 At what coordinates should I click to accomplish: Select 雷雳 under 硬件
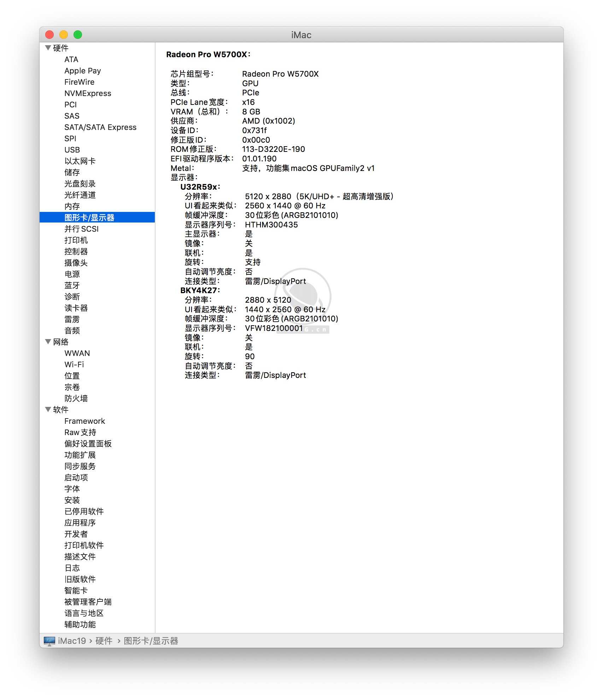[72, 319]
